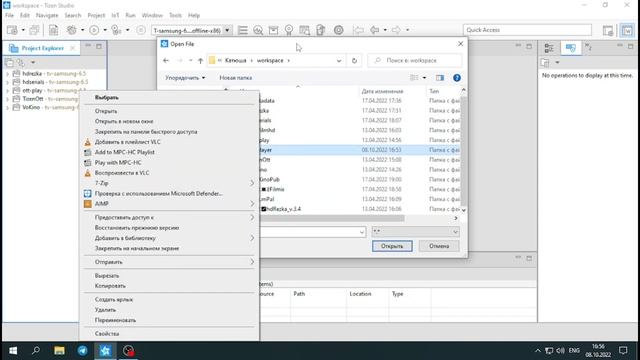Open the notification center icon

tap(623, 351)
